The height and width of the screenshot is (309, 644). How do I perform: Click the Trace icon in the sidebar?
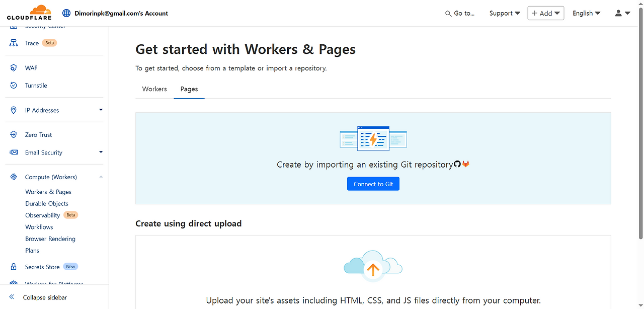14,43
